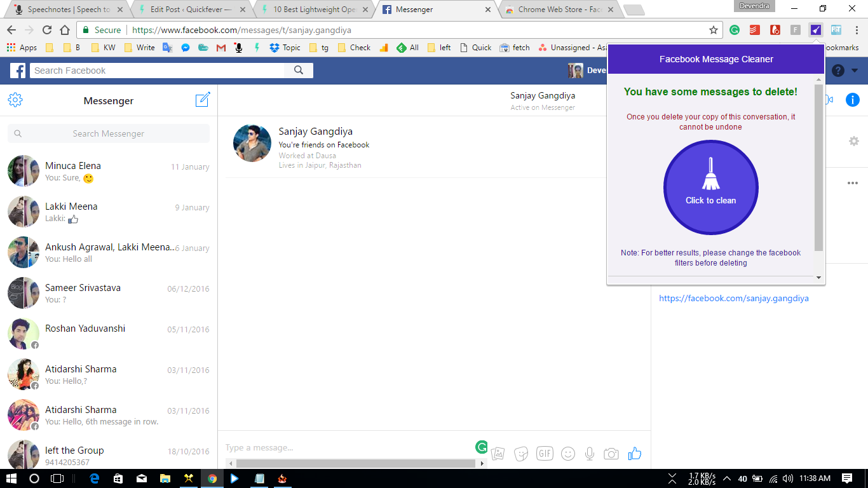Open the three-dot more options menu

(x=853, y=184)
